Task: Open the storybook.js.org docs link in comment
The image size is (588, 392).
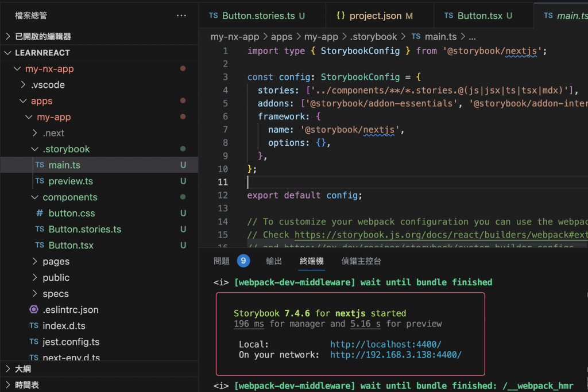Action: pos(441,235)
